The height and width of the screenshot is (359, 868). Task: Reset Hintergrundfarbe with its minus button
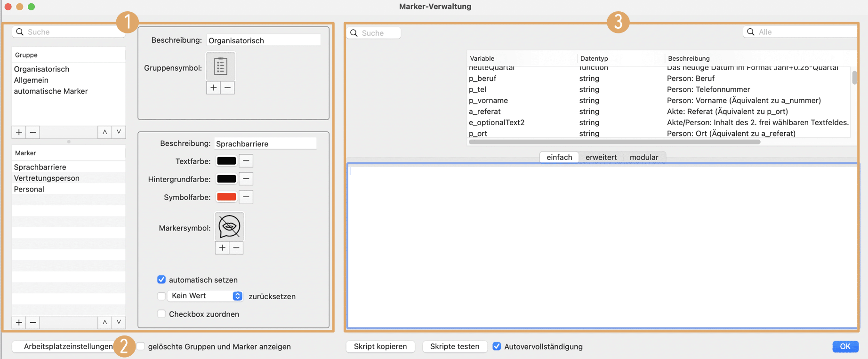tap(246, 179)
